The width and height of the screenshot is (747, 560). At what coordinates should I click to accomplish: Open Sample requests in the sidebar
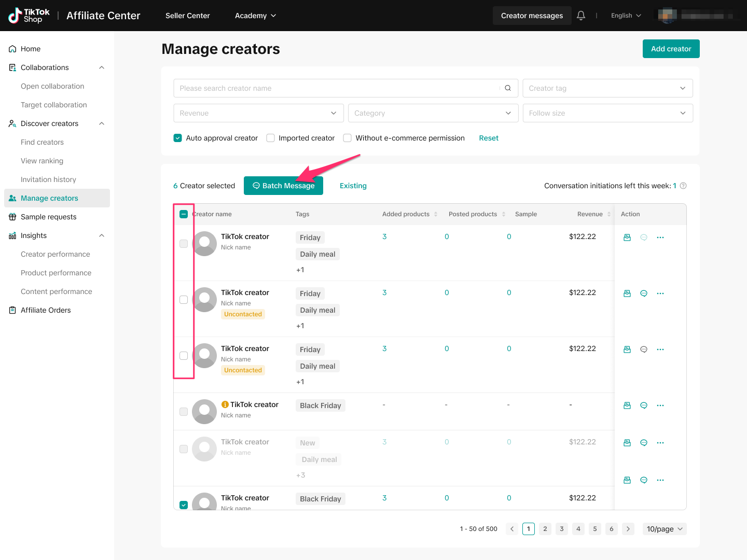49,217
